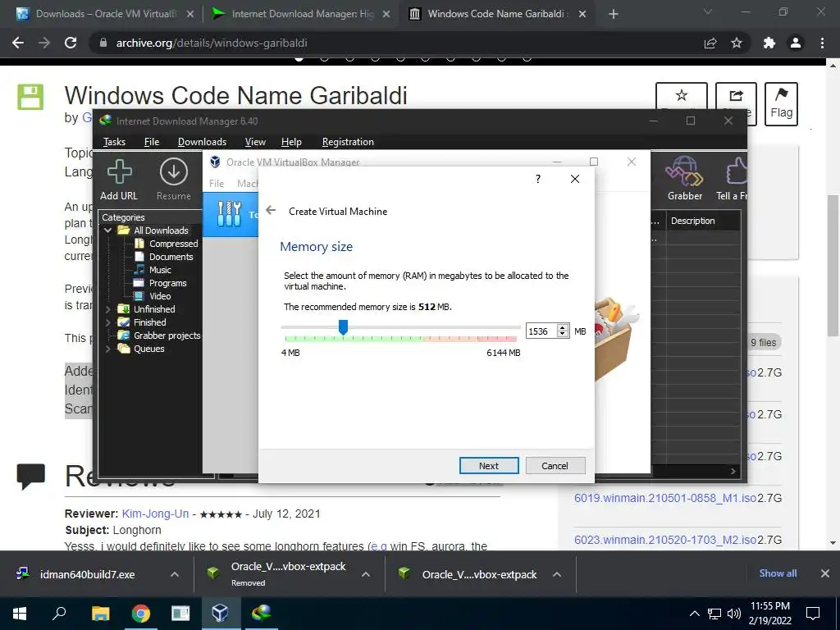Click the taskbar search magnifier
Image resolution: width=840 pixels, height=630 pixels.
tap(59, 614)
